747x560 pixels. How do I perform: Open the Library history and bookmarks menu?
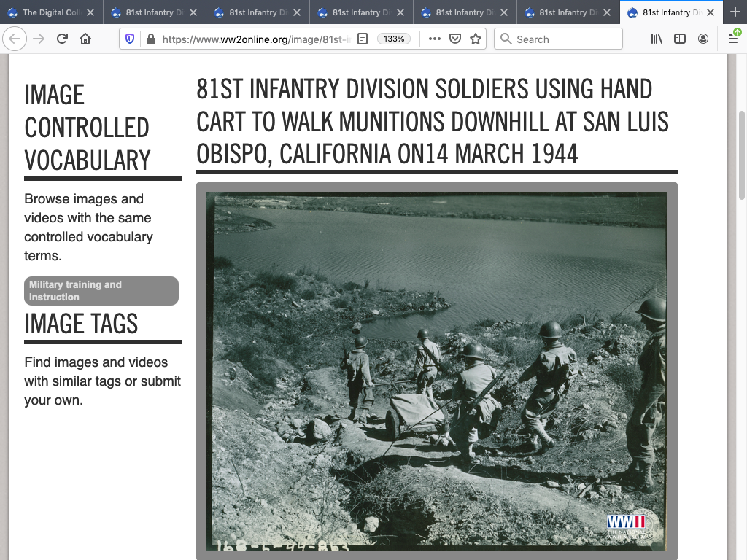[x=657, y=39]
